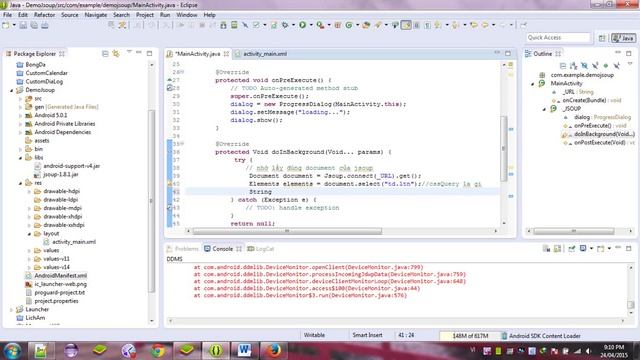Click the Print toolbar icon
The image size is (640, 360).
pos(44,25)
